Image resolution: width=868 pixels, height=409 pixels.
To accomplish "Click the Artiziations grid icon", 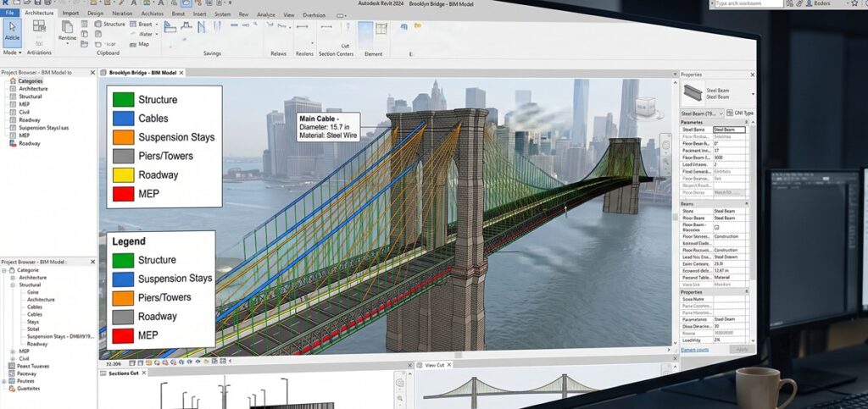I will pos(39,26).
